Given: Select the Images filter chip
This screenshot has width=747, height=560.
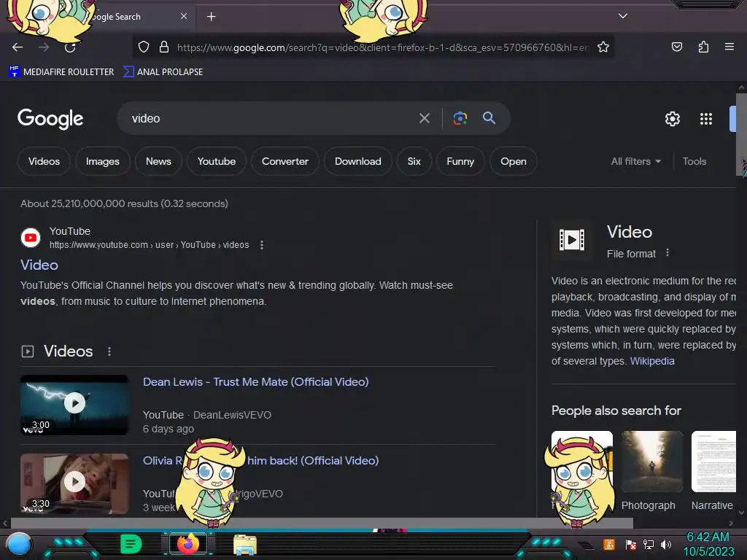Looking at the screenshot, I should click(x=102, y=161).
